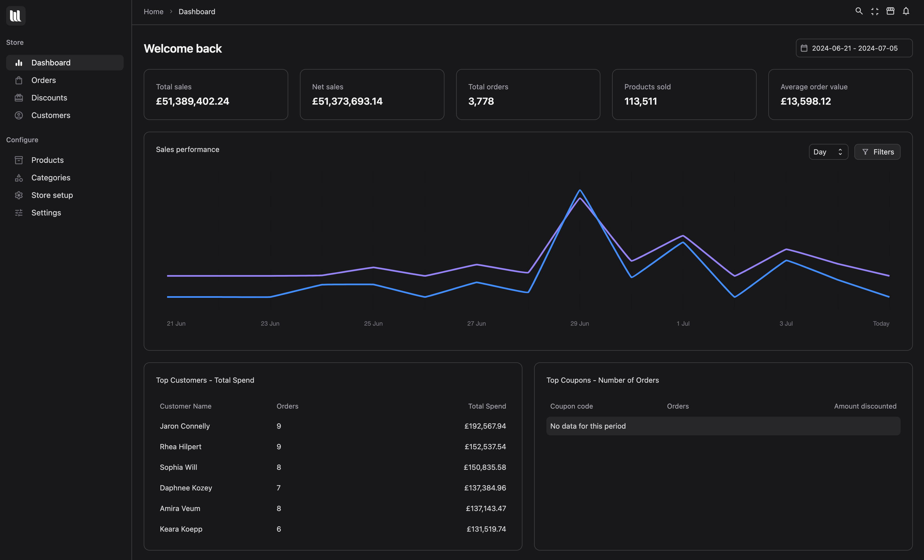Screen dimensions: 924x560
Task: Open the Day interval dropdown
Action: pyautogui.click(x=828, y=152)
